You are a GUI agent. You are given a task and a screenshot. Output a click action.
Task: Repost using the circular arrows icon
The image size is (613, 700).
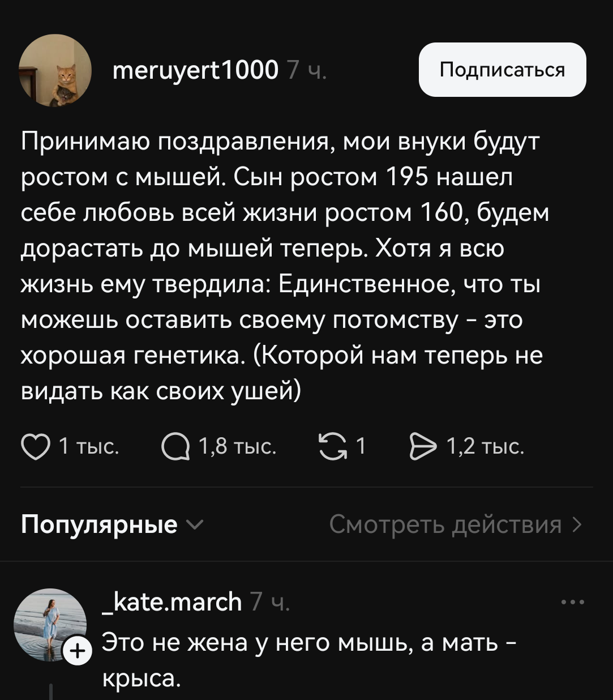[x=332, y=446]
